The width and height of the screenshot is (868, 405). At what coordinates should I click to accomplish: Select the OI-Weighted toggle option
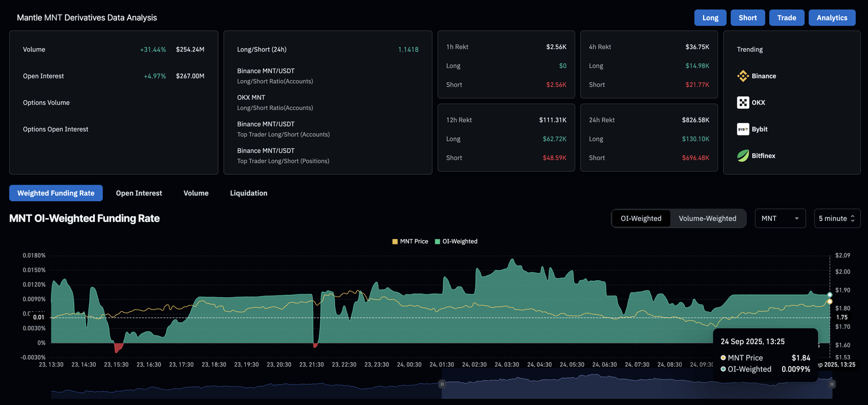(x=641, y=219)
